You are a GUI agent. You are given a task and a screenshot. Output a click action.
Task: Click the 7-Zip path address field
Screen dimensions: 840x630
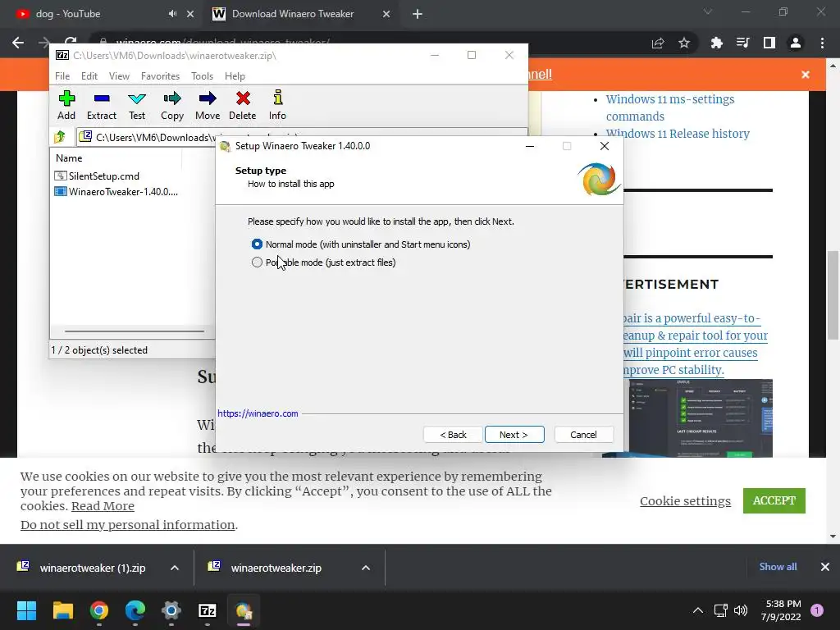tap(302, 137)
